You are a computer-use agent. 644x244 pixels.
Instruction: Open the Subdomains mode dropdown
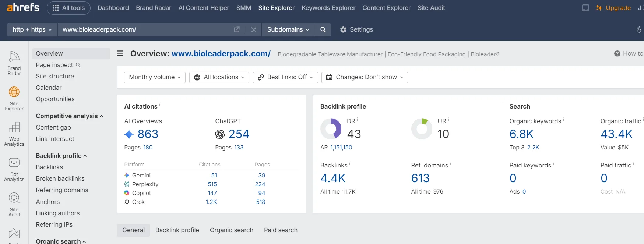coord(288,29)
